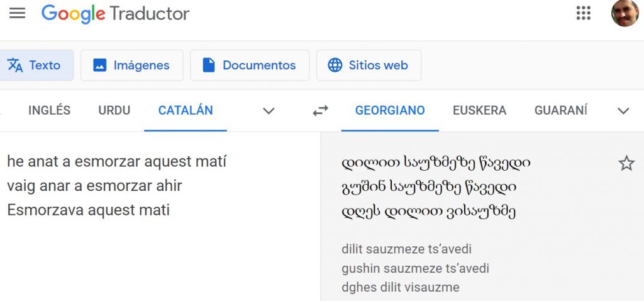The image size is (644, 301).
Task: Save translation with the star icon
Action: pyautogui.click(x=626, y=164)
